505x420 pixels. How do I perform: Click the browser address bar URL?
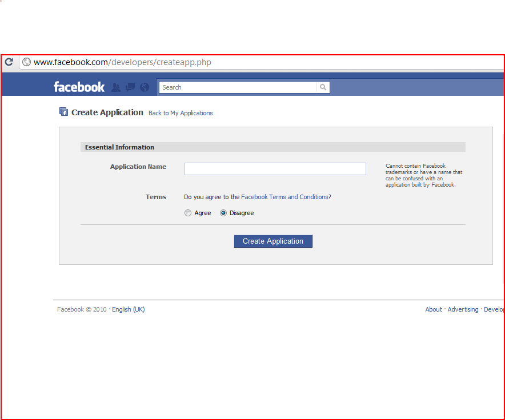click(x=122, y=62)
